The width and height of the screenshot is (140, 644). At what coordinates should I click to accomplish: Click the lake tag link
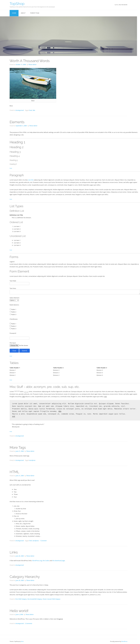click(34, 110)
